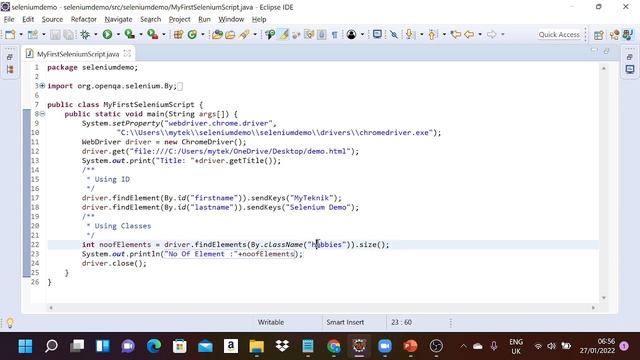This screenshot has height=360, width=640.
Task: Expand the folded imports on line 3
Action: (x=42, y=86)
